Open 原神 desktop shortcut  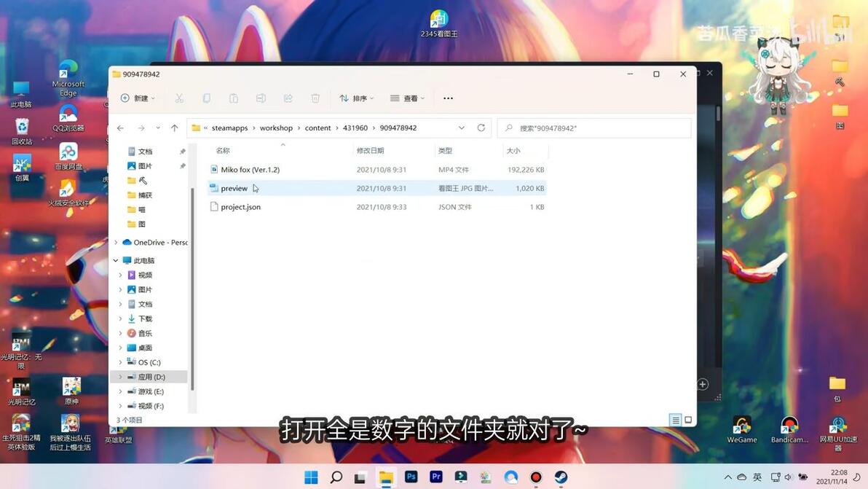[x=71, y=391]
